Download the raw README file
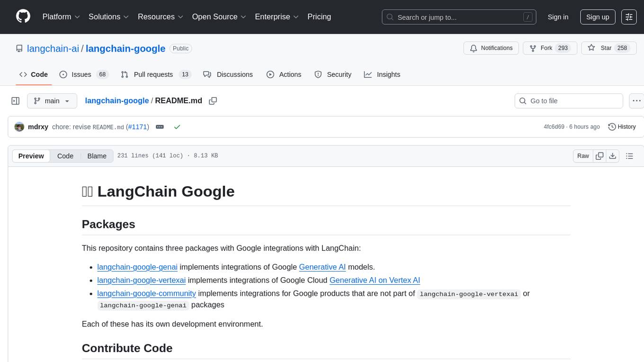 [612, 156]
